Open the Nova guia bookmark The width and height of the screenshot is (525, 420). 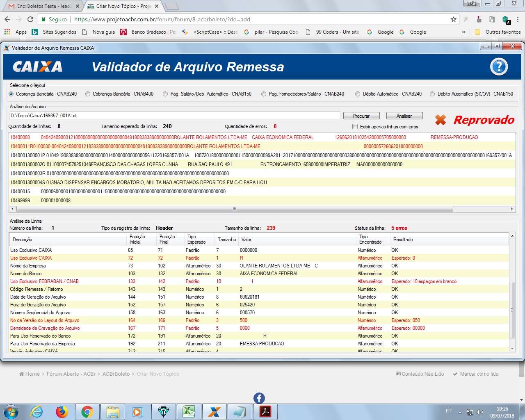coord(98,32)
